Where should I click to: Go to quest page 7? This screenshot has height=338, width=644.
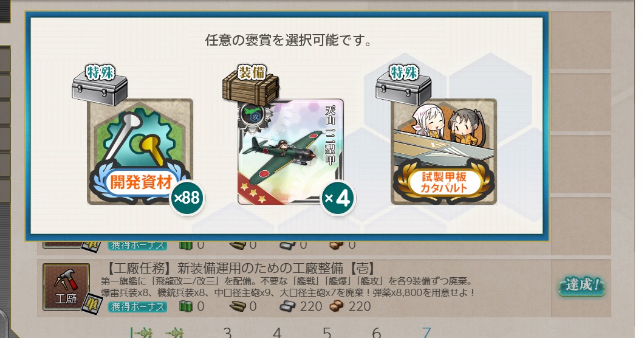426,333
